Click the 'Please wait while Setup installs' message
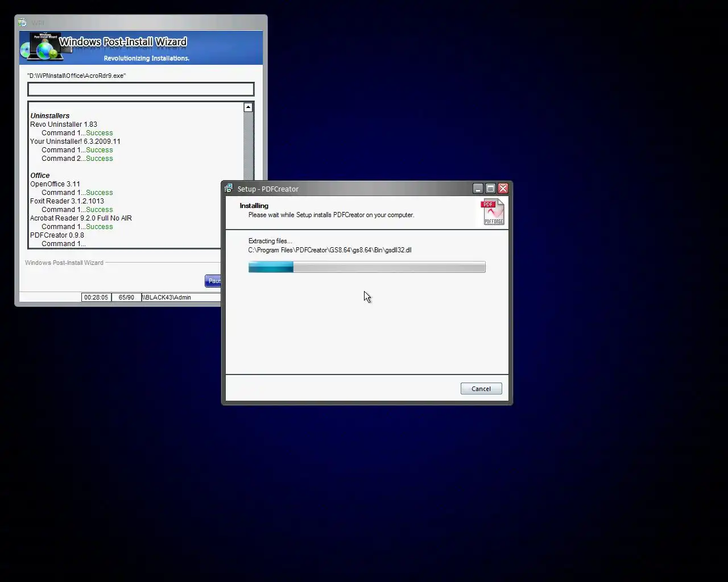This screenshot has width=728, height=582. point(331,215)
